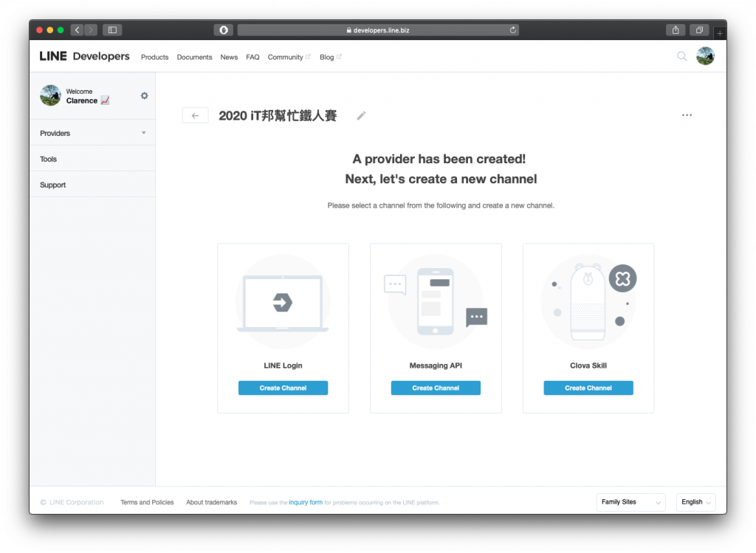
Task: Open the Family Sites dropdown
Action: click(630, 502)
